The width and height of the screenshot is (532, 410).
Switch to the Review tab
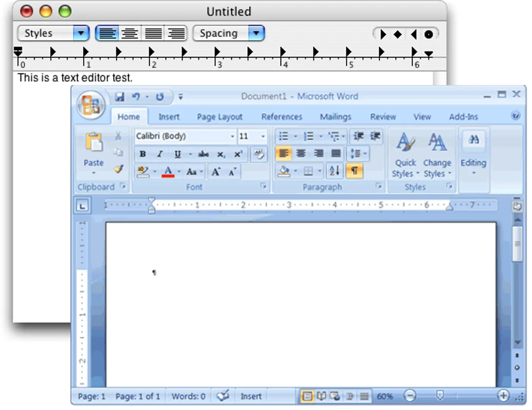[x=383, y=117]
